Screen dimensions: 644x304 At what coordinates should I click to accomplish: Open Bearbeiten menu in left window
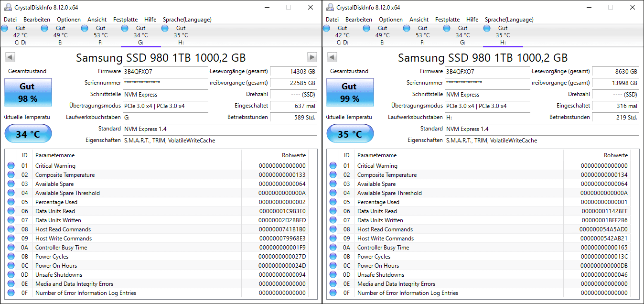37,20
